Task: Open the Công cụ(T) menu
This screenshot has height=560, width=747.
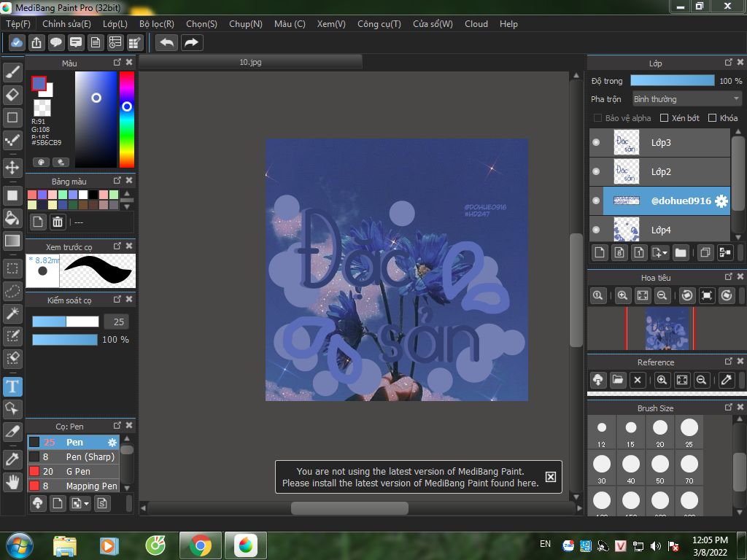Action: [379, 24]
